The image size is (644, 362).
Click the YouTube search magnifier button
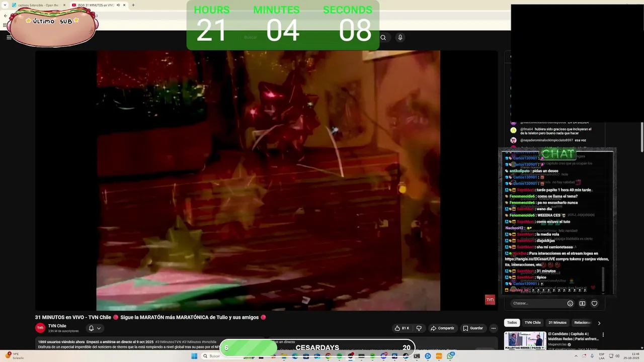383,37
